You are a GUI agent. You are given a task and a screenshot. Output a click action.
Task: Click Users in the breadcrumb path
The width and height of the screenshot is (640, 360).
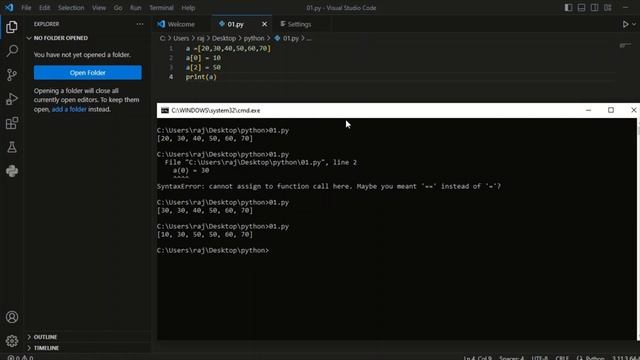(181, 38)
